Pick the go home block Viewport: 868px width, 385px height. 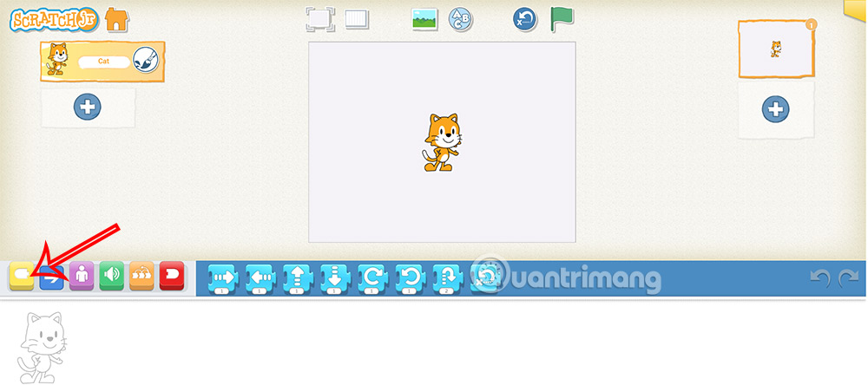(486, 278)
